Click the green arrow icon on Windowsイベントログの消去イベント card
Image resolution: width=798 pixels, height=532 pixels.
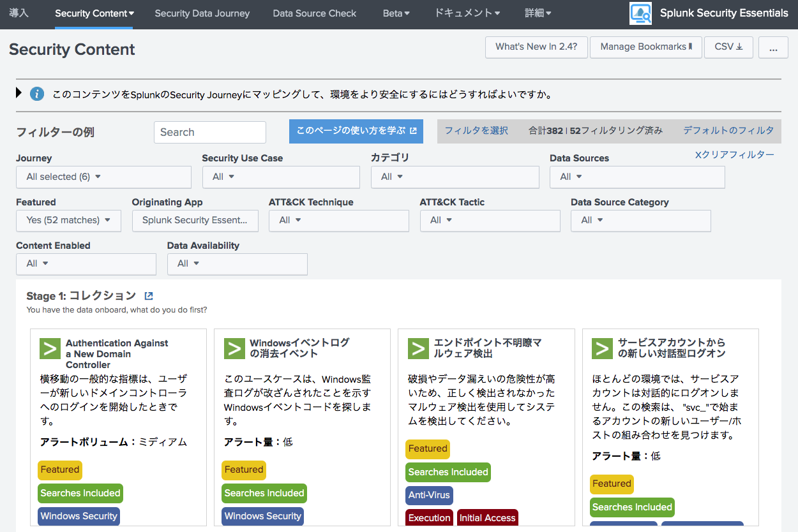[x=234, y=348]
